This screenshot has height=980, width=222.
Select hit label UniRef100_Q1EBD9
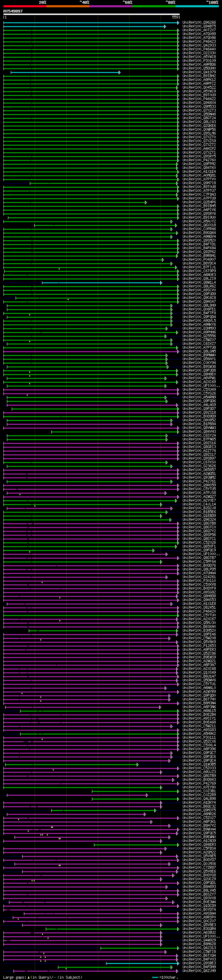point(199,516)
